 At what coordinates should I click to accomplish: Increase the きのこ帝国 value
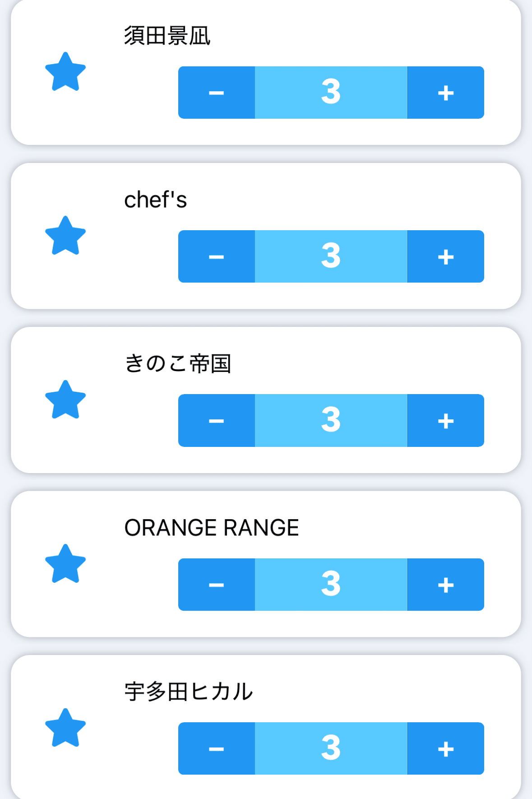(x=445, y=421)
